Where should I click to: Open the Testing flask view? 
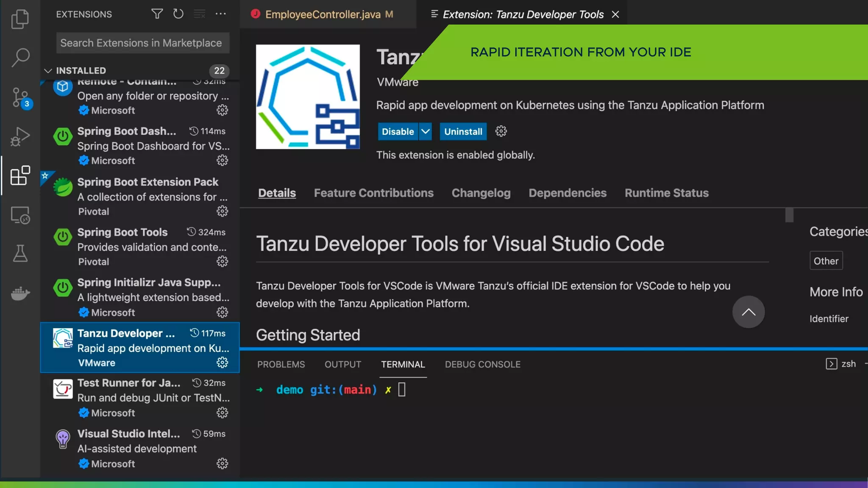click(x=20, y=253)
